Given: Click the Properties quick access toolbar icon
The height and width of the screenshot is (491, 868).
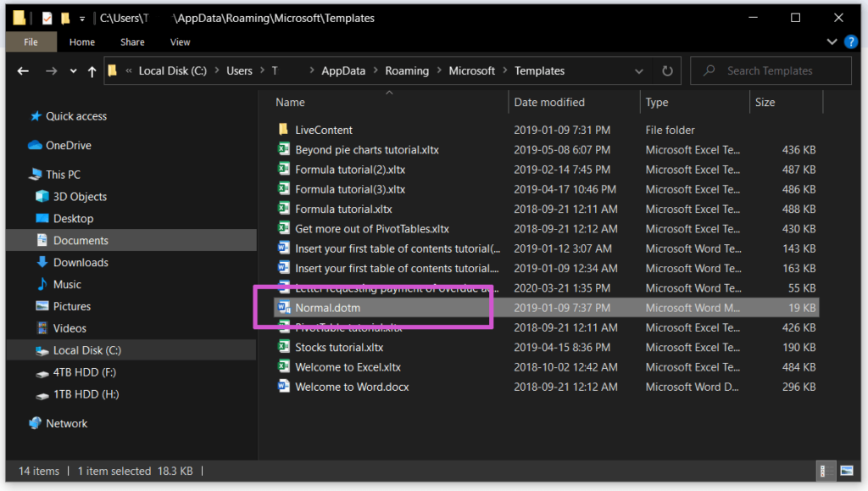Looking at the screenshot, I should coord(47,19).
